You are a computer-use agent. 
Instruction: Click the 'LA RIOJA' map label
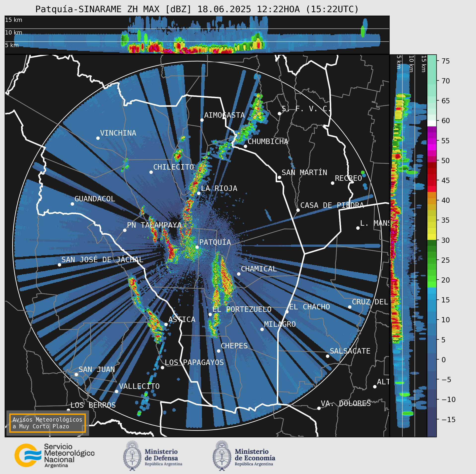tap(219, 188)
